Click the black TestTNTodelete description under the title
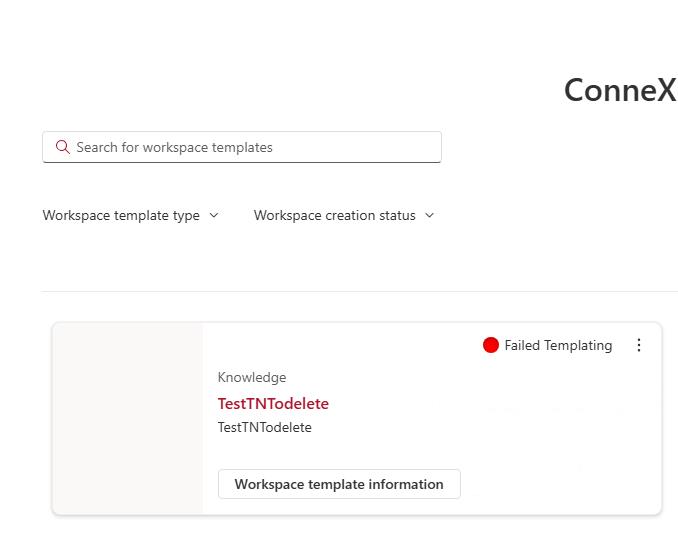This screenshot has height=544, width=678. coord(265,427)
